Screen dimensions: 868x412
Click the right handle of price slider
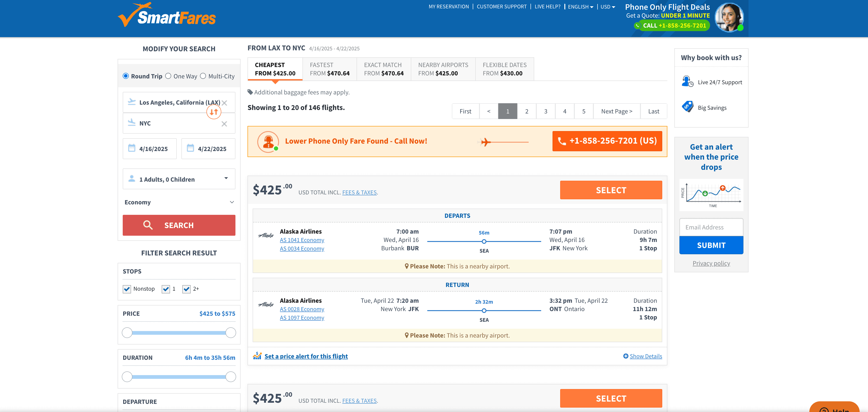click(x=231, y=333)
